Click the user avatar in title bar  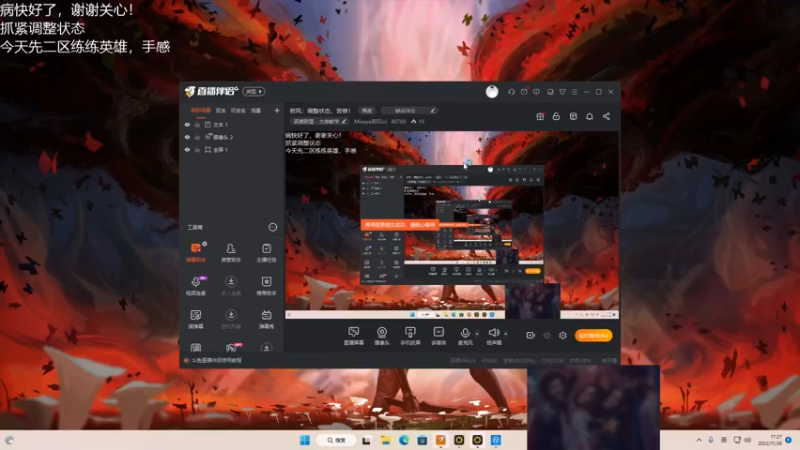click(492, 91)
